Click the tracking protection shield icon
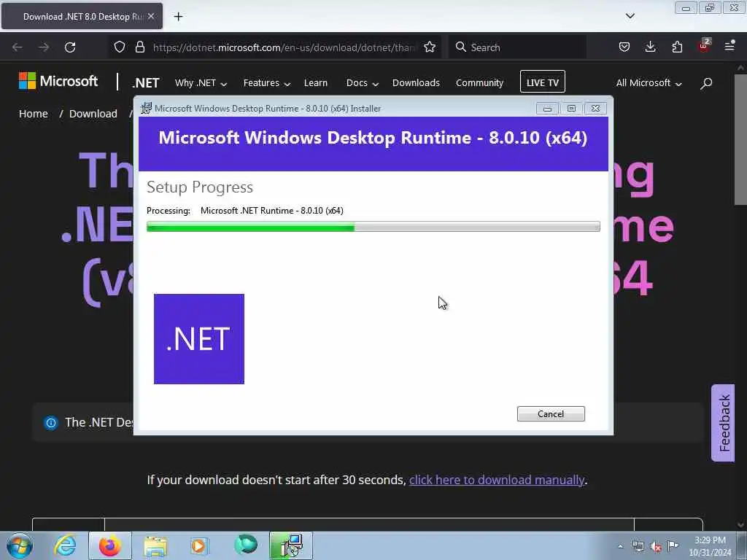The image size is (747, 560). [x=120, y=47]
